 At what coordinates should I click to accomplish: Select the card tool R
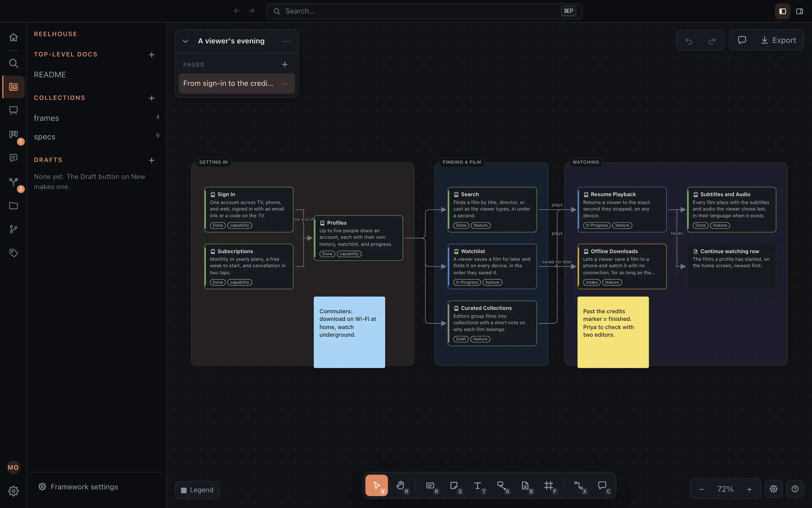[x=431, y=486]
